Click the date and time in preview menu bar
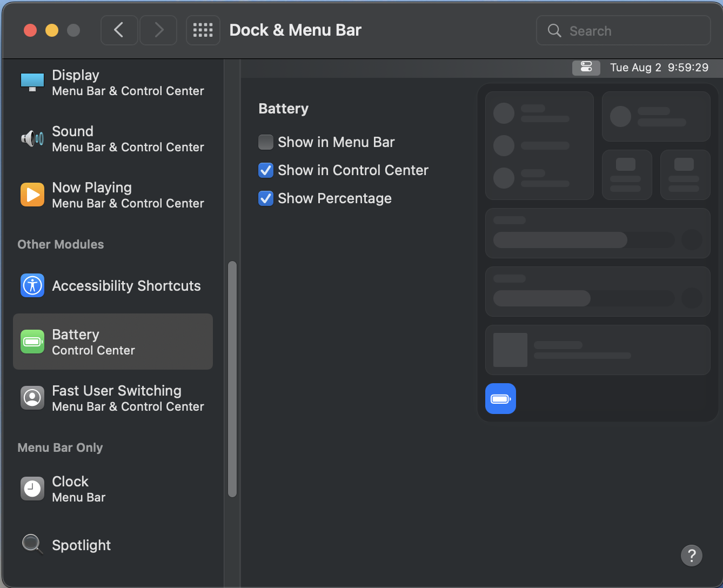 click(659, 68)
